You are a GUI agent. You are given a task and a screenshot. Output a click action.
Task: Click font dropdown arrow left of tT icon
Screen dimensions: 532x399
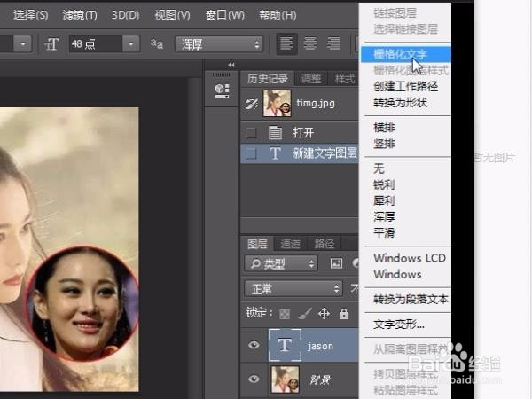(x=23, y=44)
